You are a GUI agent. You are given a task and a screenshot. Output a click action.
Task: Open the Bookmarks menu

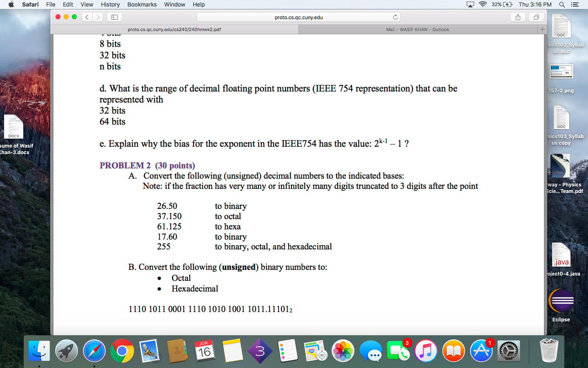point(142,4)
